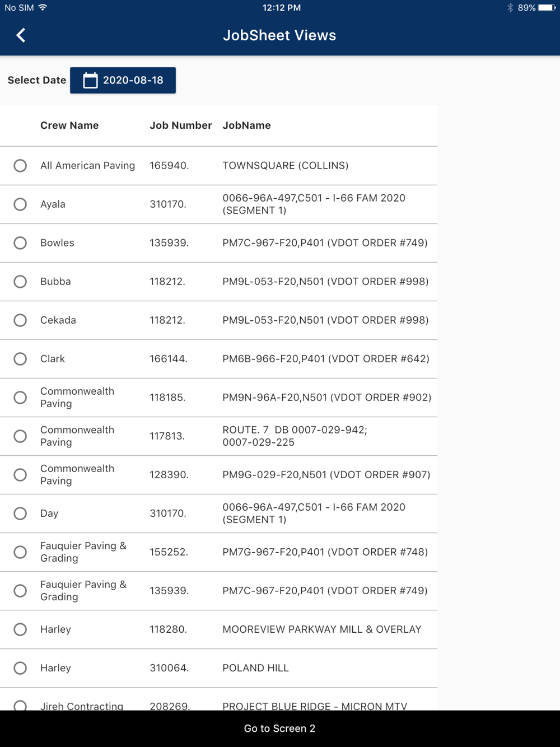The image size is (560, 747).
Task: Tap the Bluetooth status icon
Action: point(510,8)
